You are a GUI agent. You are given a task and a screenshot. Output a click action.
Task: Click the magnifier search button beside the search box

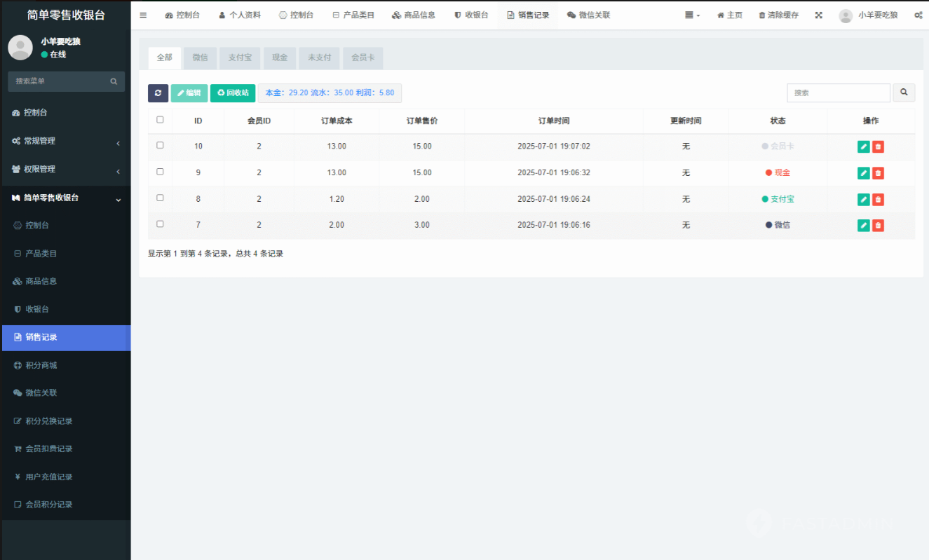click(x=904, y=93)
